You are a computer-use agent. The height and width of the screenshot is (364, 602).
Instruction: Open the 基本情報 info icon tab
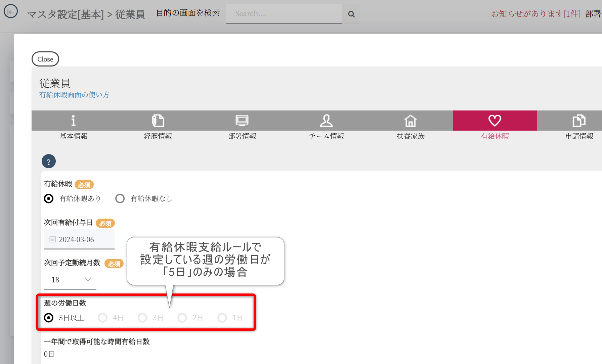coord(74,121)
